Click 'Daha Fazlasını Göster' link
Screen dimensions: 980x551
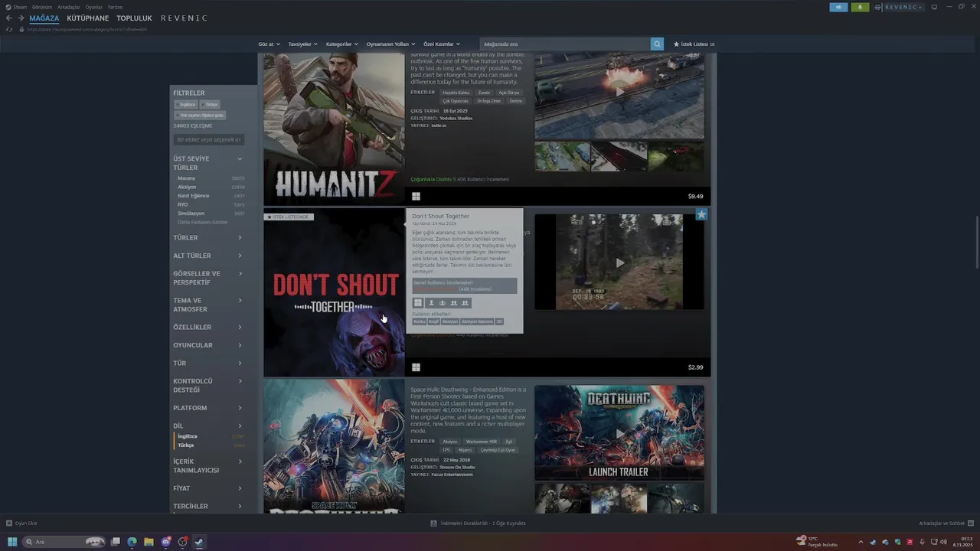point(203,222)
